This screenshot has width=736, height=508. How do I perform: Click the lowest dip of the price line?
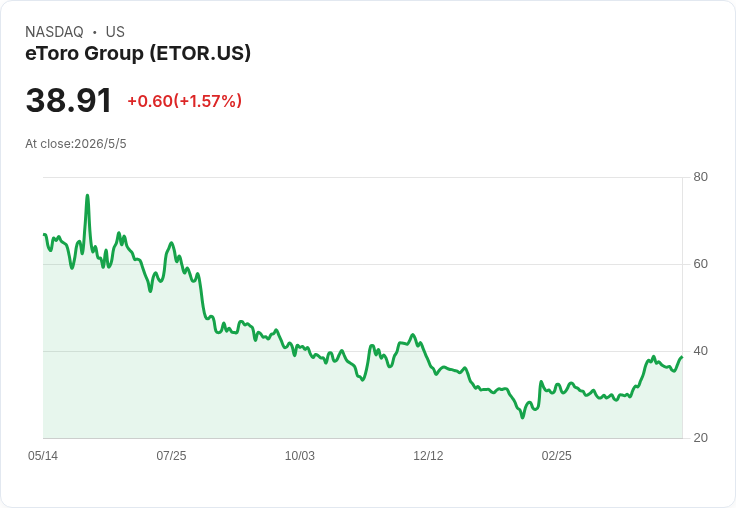pyautogui.click(x=522, y=417)
